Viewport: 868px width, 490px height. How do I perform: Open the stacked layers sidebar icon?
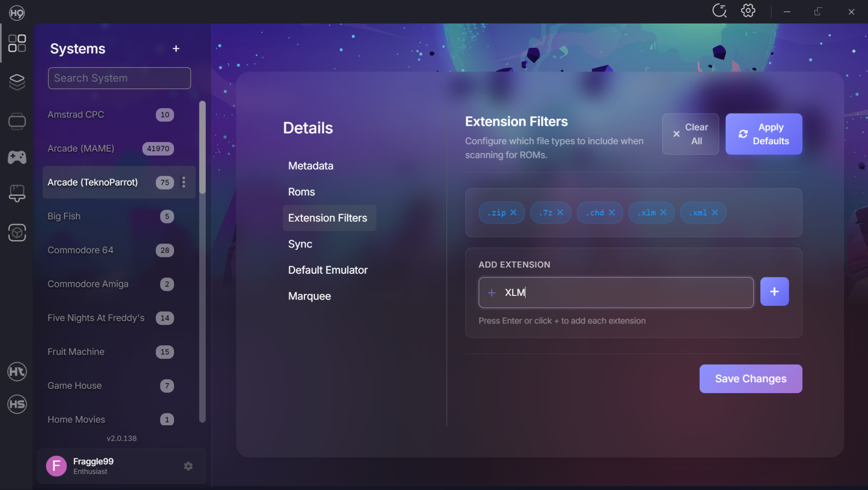point(17,82)
